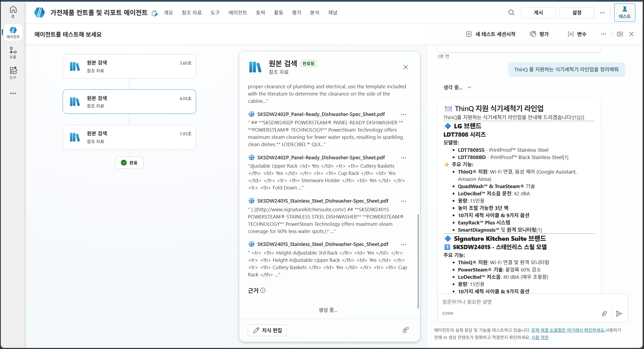Screen dimensions: 644x349
Task: Click the 게시 publish button
Action: pyautogui.click(x=538, y=13)
